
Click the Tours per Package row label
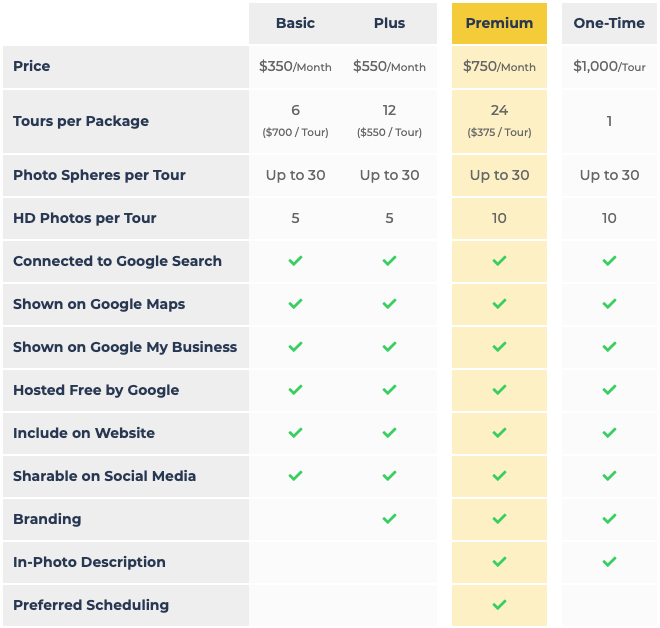(x=81, y=121)
